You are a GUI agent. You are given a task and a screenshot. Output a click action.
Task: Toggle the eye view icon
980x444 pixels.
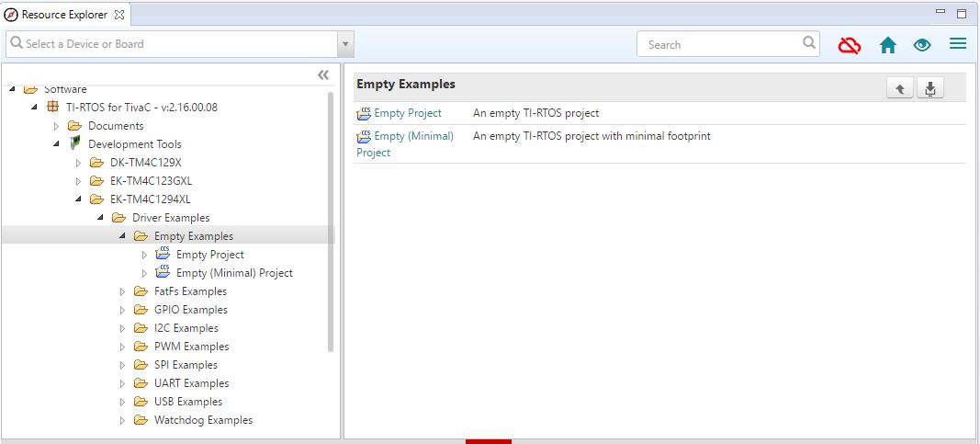coord(922,45)
